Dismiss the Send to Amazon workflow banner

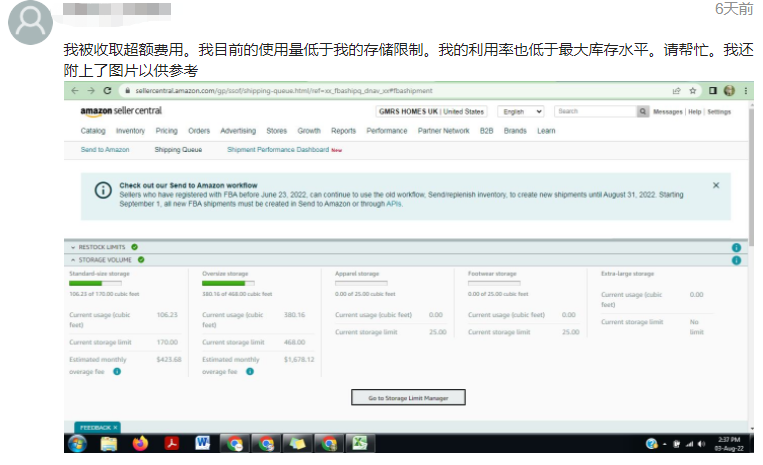click(716, 185)
